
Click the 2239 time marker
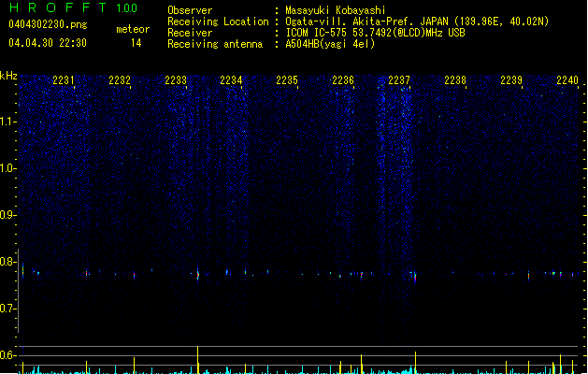[511, 80]
